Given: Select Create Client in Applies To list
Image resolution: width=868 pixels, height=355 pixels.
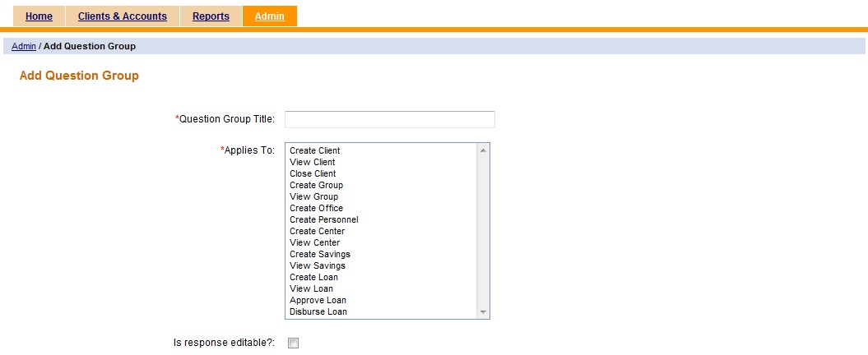Looking at the screenshot, I should tap(315, 150).
